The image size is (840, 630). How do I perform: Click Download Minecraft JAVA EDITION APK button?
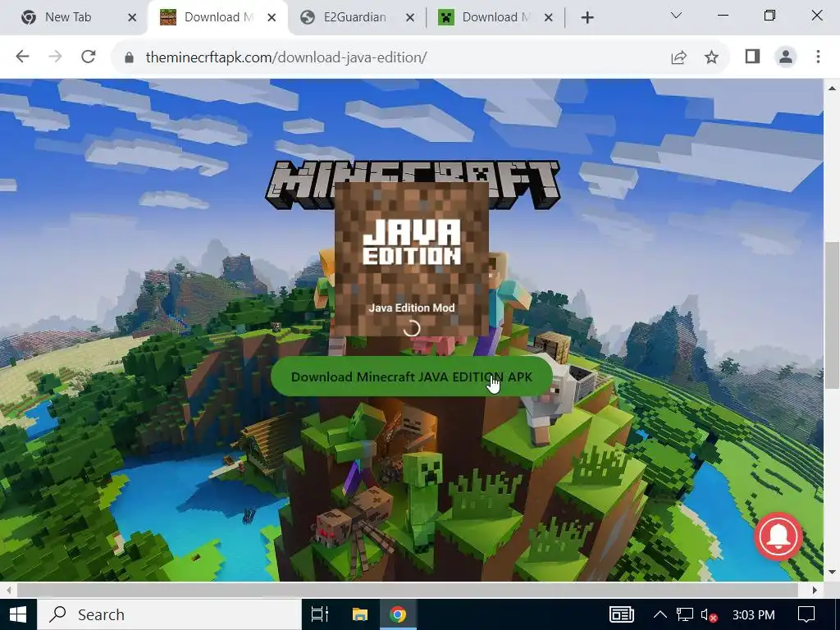tap(412, 377)
